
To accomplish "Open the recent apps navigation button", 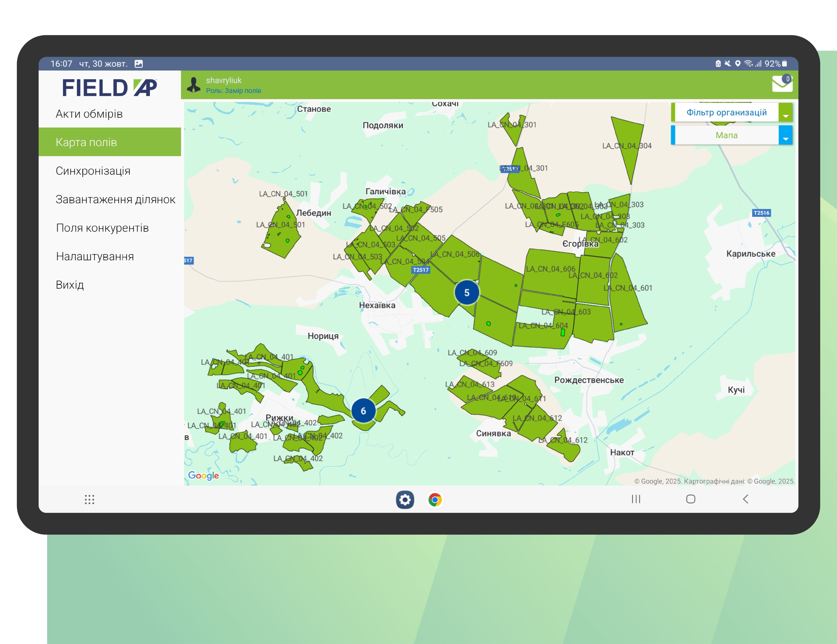I will coord(636,499).
